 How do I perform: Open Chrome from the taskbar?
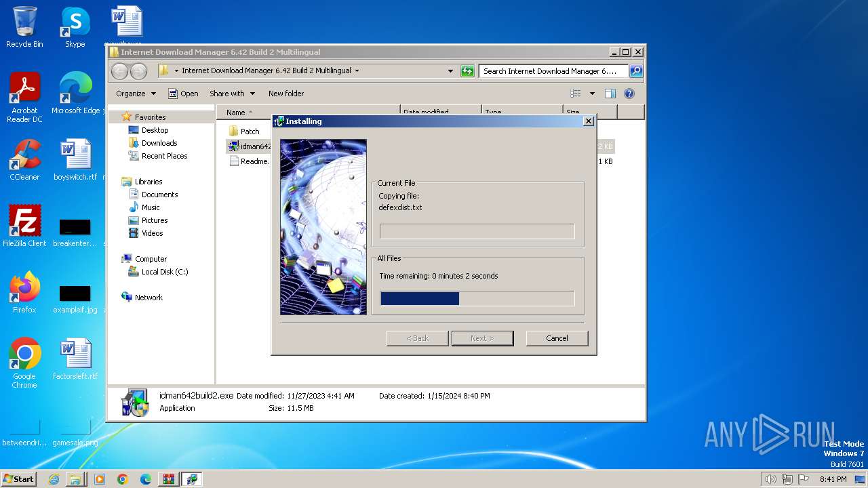click(122, 479)
